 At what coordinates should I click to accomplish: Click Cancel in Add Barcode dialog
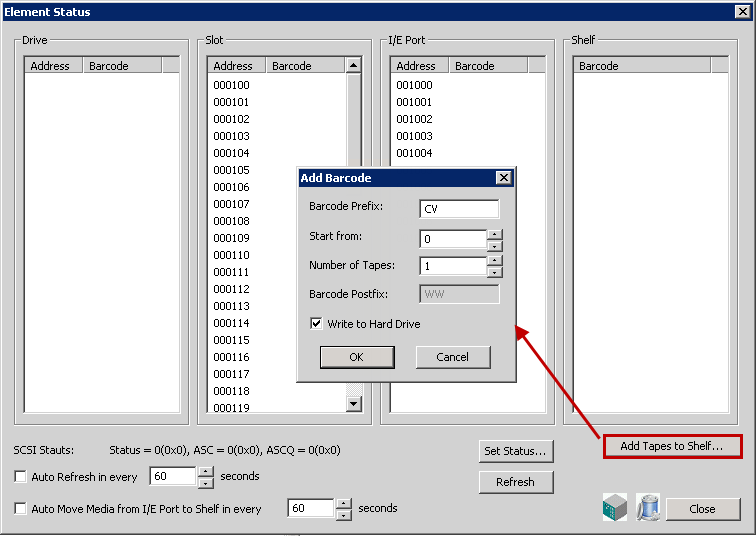pyautogui.click(x=453, y=357)
